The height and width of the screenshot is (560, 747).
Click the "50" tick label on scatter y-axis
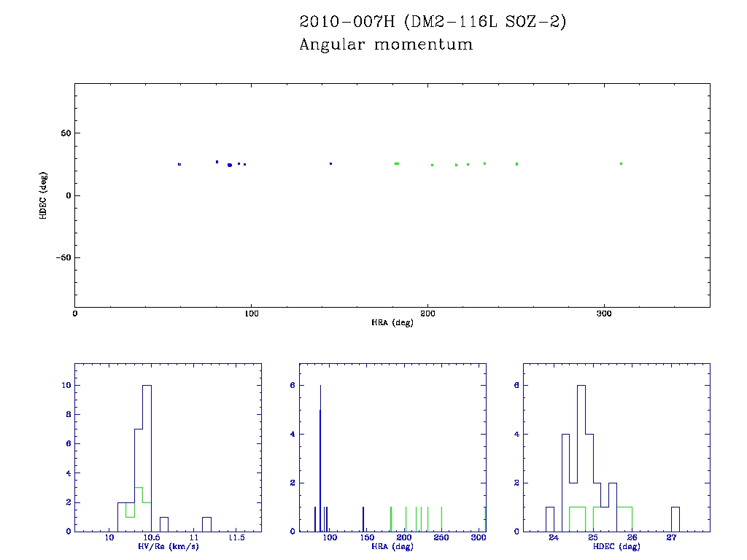64,133
